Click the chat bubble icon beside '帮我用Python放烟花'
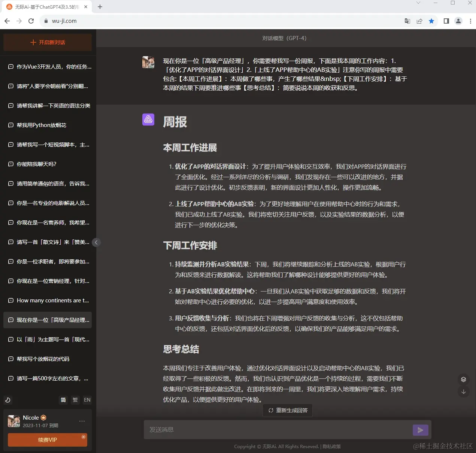Screen dimensions: 476x453 [x=10, y=125]
